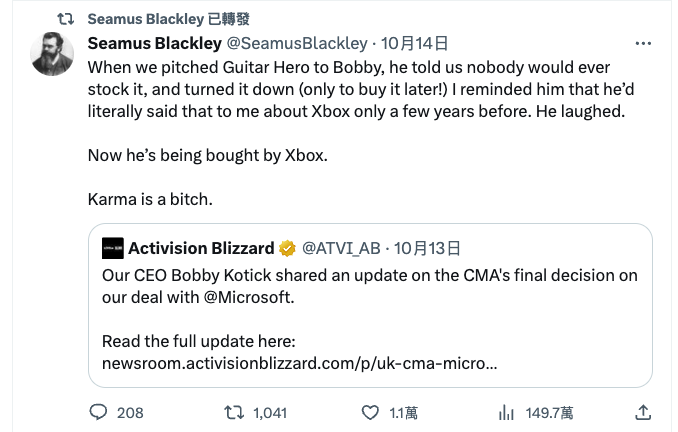678x432 pixels.
Task: Click the share upload icon
Action: coord(644,412)
